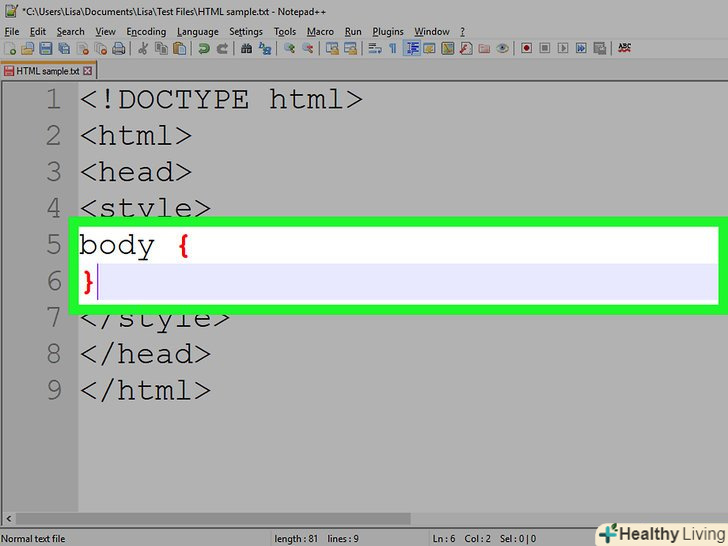Image resolution: width=728 pixels, height=546 pixels.
Task: Click the <html> text on line 2
Action: 136,136
